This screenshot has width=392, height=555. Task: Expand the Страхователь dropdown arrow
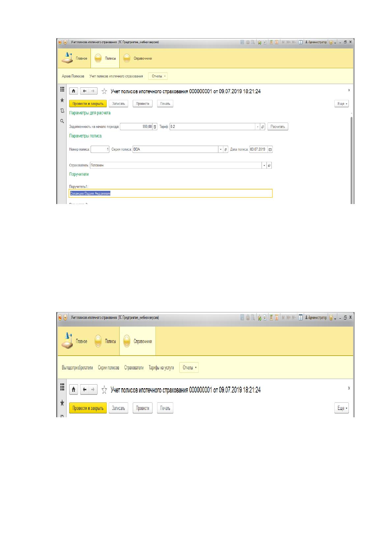click(264, 165)
